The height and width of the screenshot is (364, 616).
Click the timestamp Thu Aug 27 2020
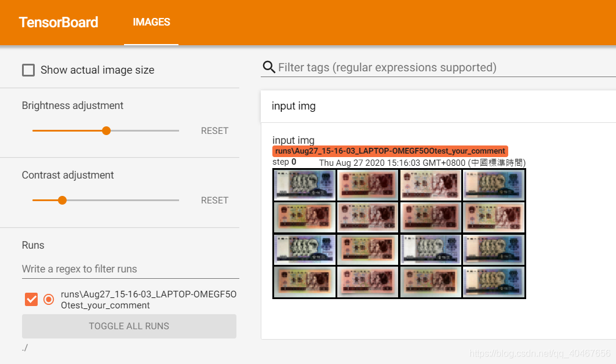pyautogui.click(x=422, y=163)
